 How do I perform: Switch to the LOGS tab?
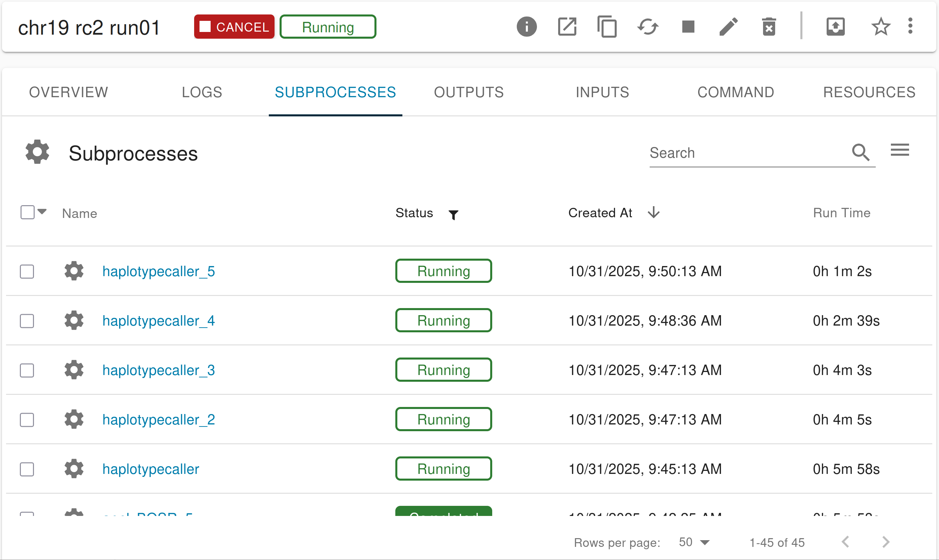(202, 92)
